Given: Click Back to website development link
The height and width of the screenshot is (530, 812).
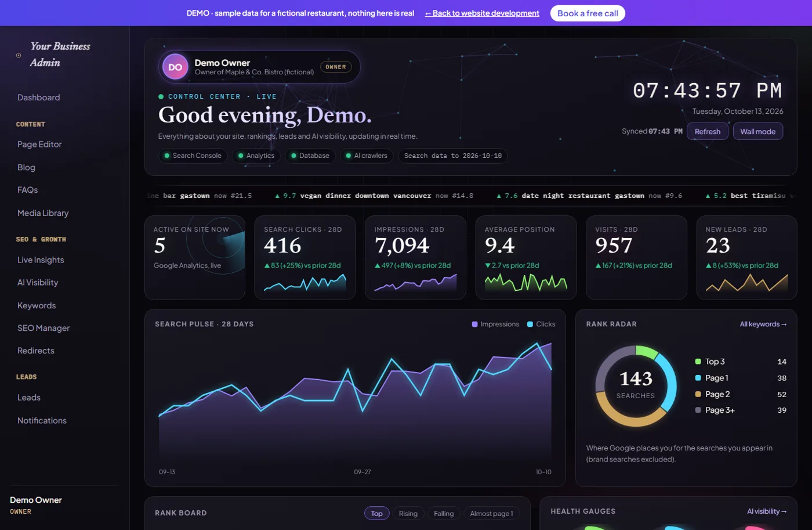Looking at the screenshot, I should (x=482, y=13).
